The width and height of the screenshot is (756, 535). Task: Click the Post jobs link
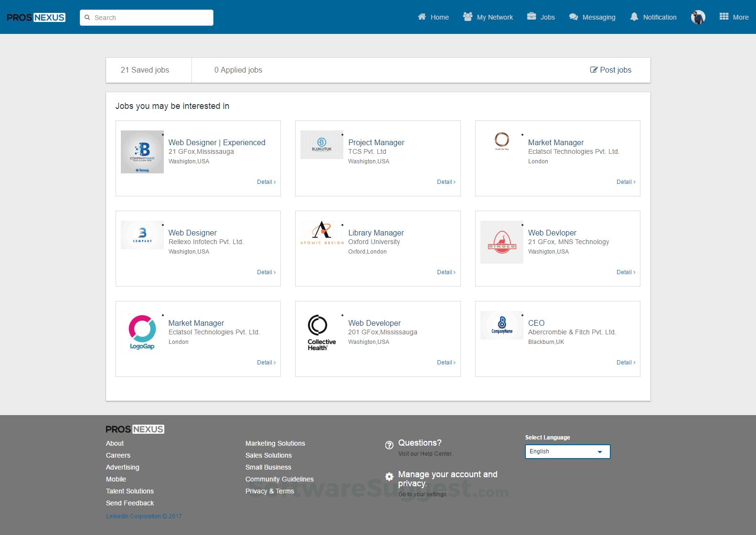tap(611, 70)
